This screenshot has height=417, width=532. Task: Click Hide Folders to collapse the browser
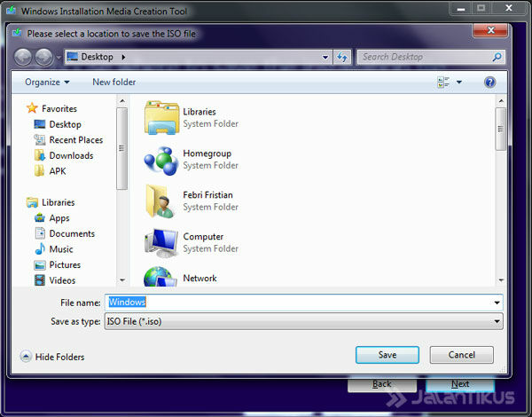(52, 357)
